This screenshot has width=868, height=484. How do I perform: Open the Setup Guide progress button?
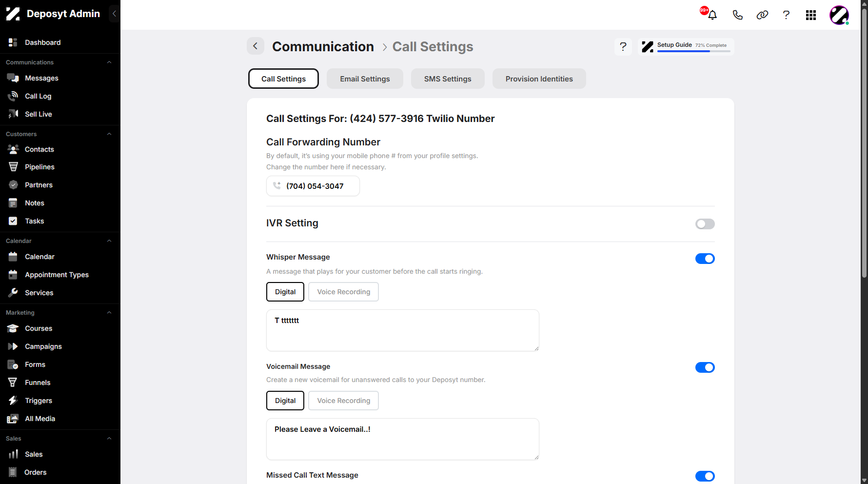[x=686, y=46]
